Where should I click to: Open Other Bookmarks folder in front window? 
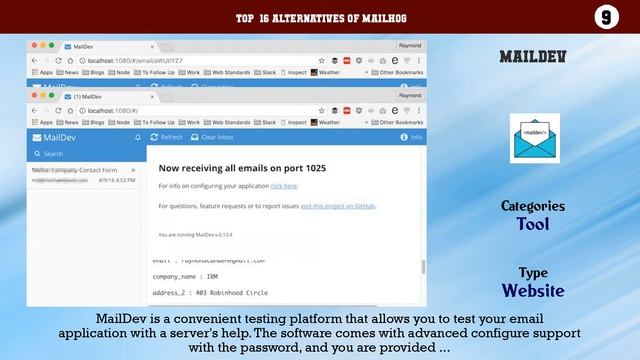pyautogui.click(x=397, y=122)
